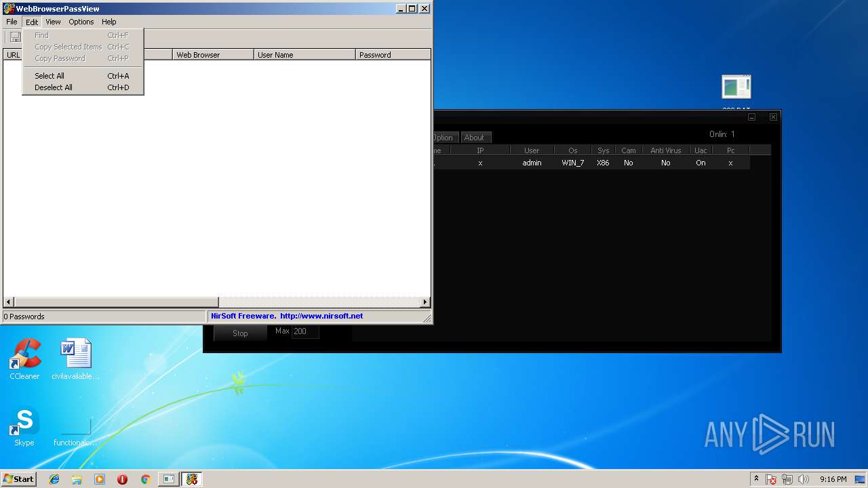868x488 pixels.
Task: Click the Copy Password menu entry
Action: coord(83,58)
